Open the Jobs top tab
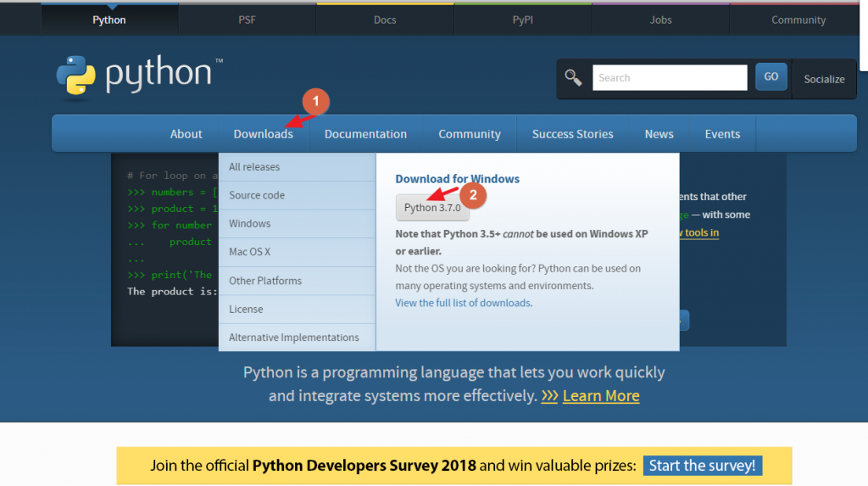The image size is (868, 486). 660,20
